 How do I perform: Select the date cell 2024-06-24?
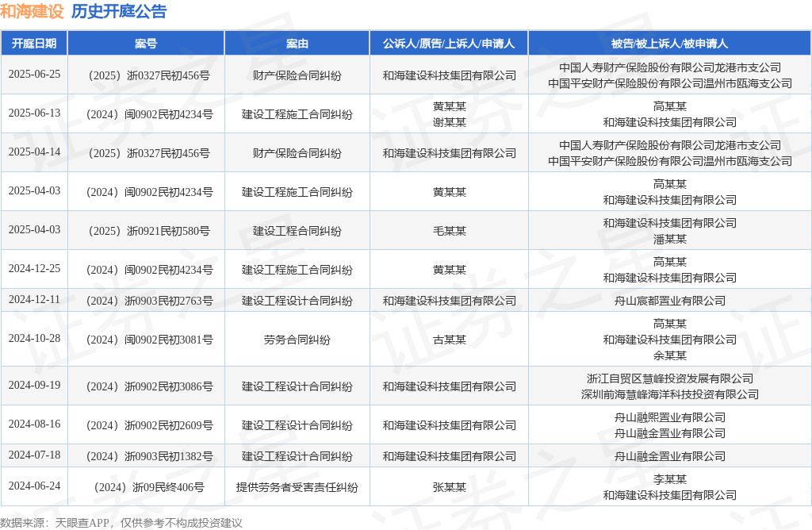pyautogui.click(x=34, y=486)
